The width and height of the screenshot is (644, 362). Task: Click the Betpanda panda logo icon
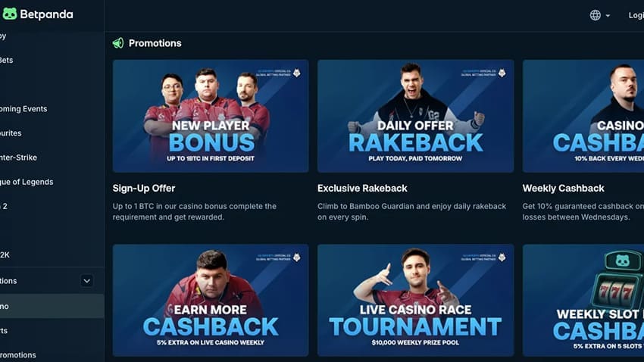pos(10,14)
